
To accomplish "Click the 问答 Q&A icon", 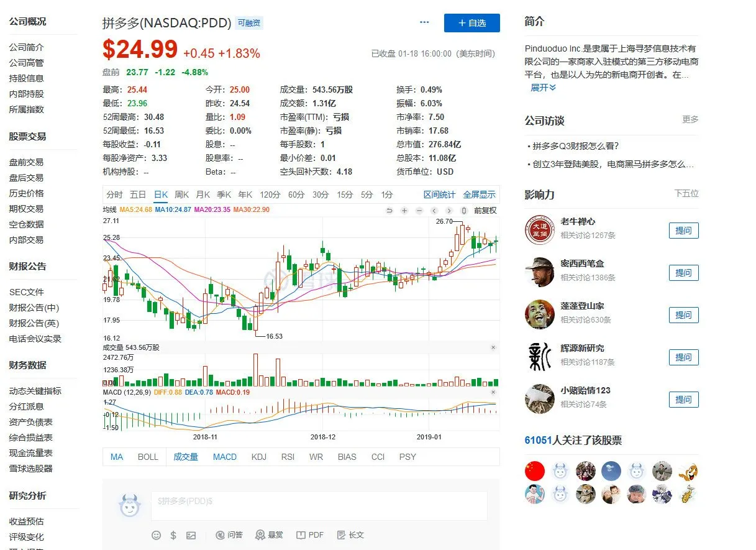I will point(229,535).
